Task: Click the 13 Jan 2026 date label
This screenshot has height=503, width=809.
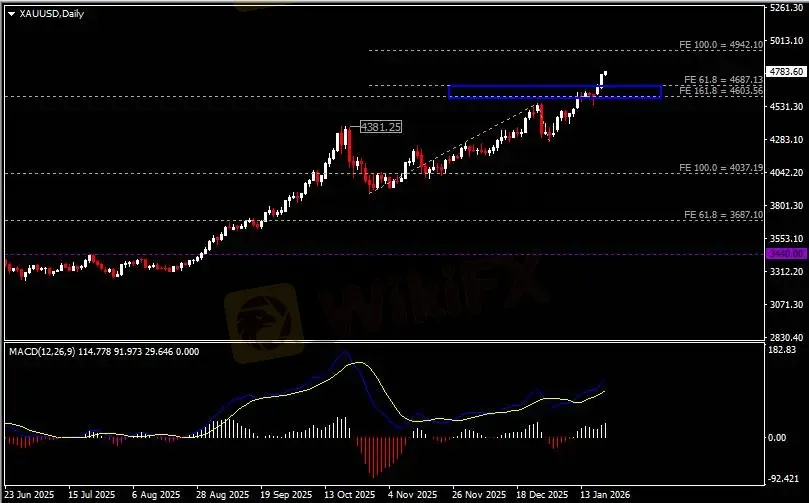Action: (605, 495)
